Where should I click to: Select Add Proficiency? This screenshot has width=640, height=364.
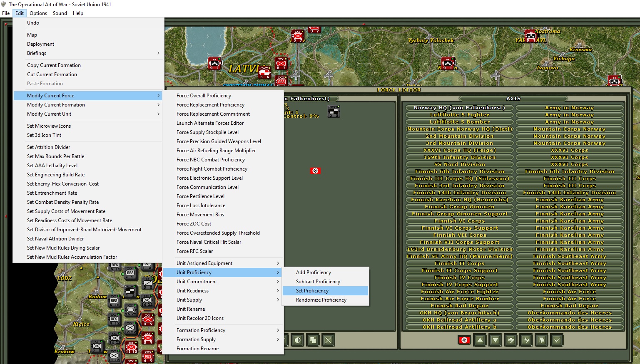pyautogui.click(x=325, y=272)
